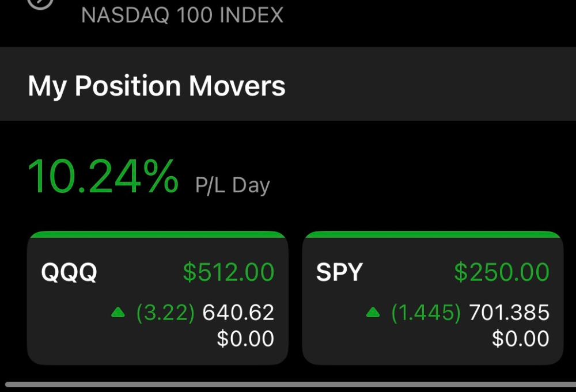The width and height of the screenshot is (576, 392).
Task: Click the green up arrow on SPY card
Action: pos(373,313)
